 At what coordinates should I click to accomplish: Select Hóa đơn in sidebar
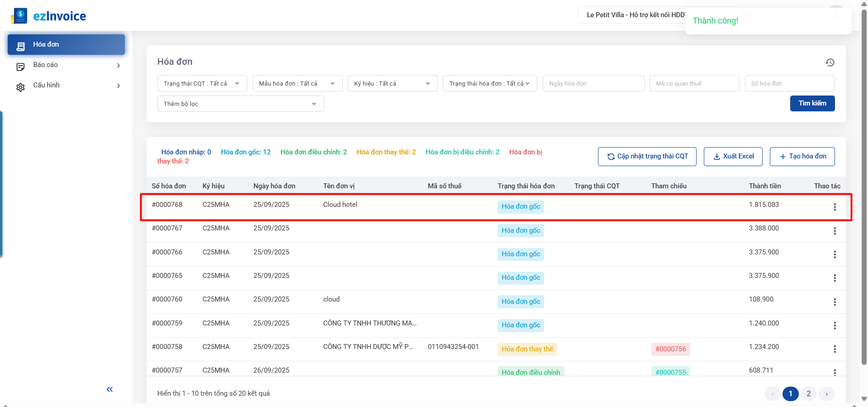coord(66,44)
